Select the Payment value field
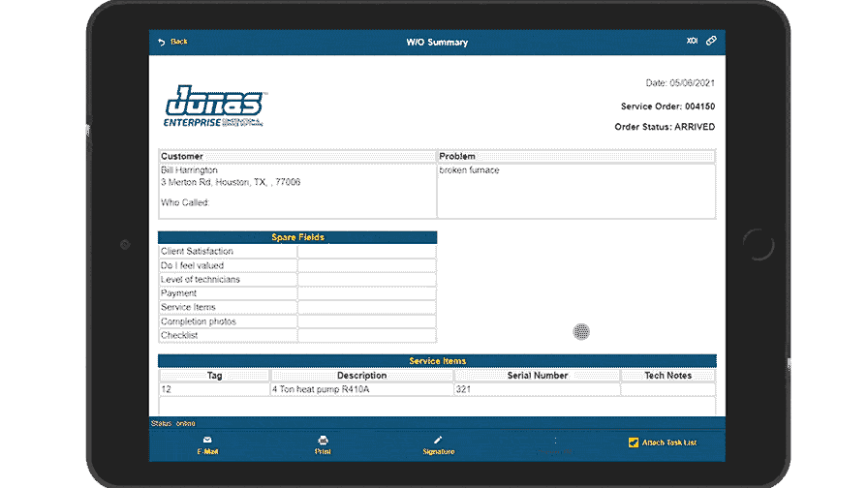The width and height of the screenshot is (868, 488). (x=367, y=293)
